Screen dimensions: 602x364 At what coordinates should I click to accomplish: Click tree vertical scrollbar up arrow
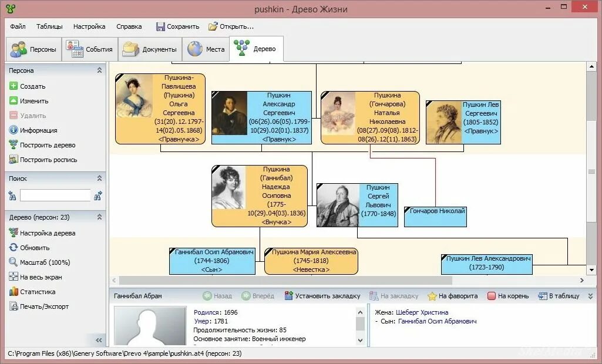[x=591, y=66]
